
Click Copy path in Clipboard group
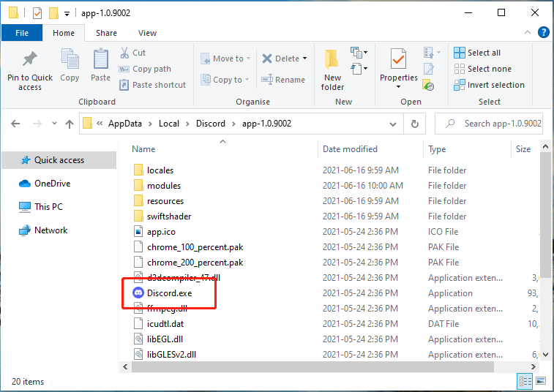point(145,69)
